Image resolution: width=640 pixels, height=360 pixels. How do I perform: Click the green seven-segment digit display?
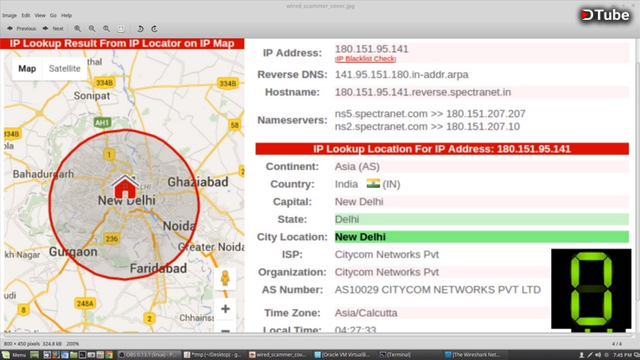pos(591,289)
